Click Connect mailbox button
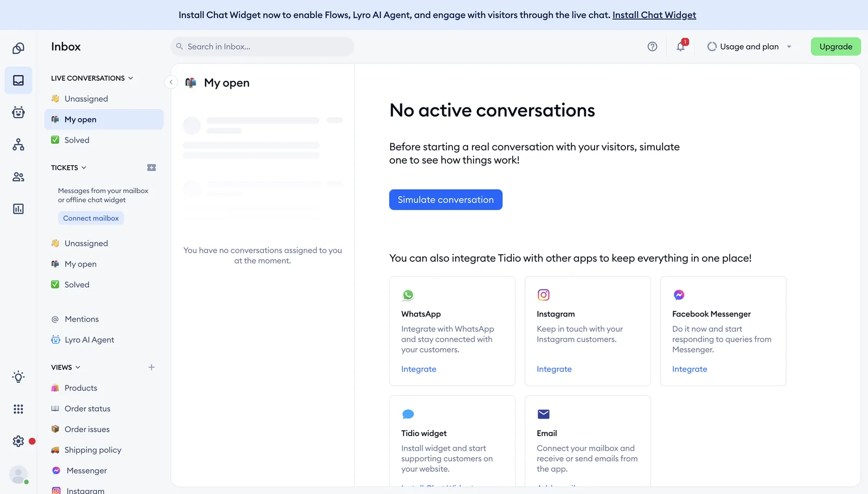The width and height of the screenshot is (868, 494). 91,218
